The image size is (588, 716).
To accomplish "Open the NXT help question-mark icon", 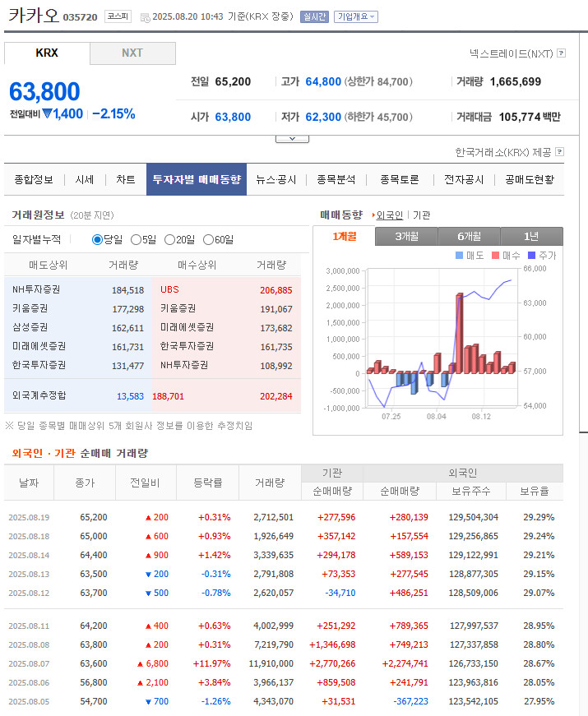I will click(562, 53).
